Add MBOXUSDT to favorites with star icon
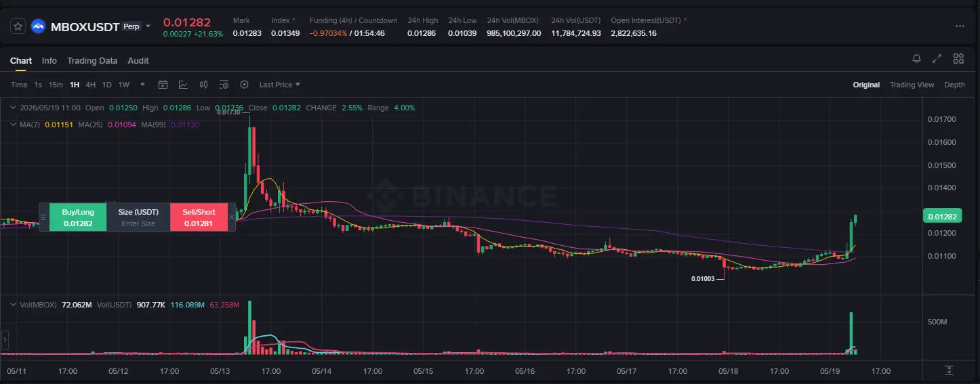Viewport: 980px width, 384px height. [18, 26]
